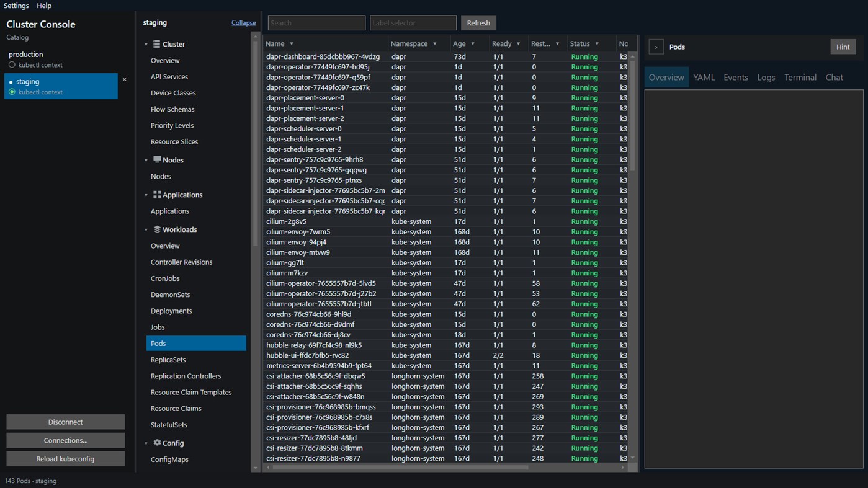Screen dimensions: 868x488
Task: Open the Status column filter arrow
Action: pos(597,44)
